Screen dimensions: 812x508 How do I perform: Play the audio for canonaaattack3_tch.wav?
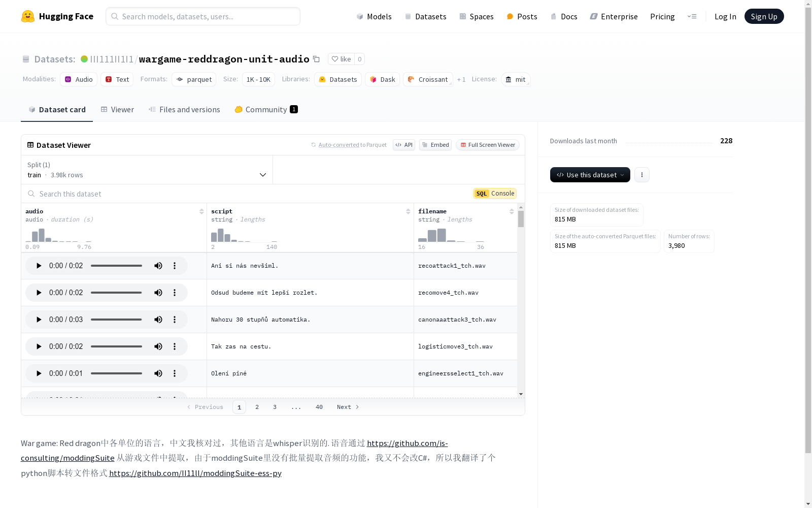tap(39, 320)
